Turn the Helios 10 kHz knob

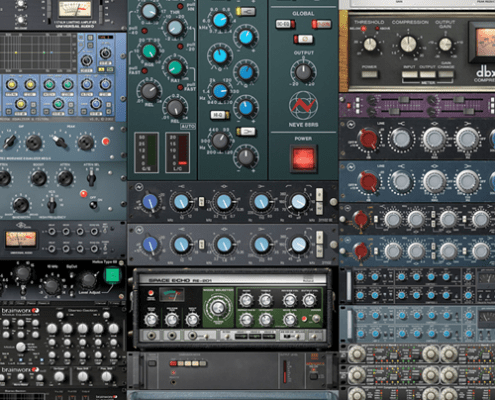click(51, 285)
